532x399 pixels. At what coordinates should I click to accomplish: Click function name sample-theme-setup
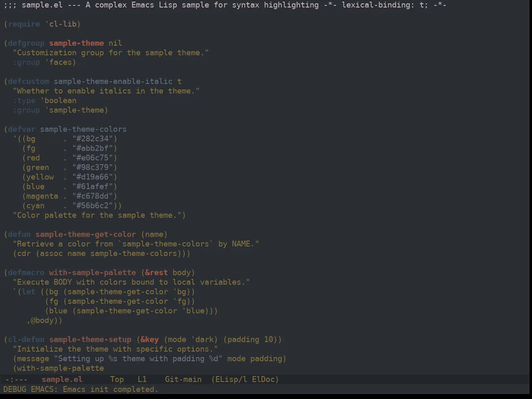pyautogui.click(x=90, y=339)
